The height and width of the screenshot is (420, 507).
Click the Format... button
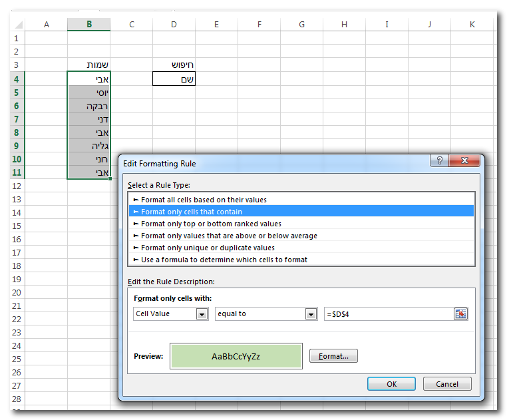333,356
